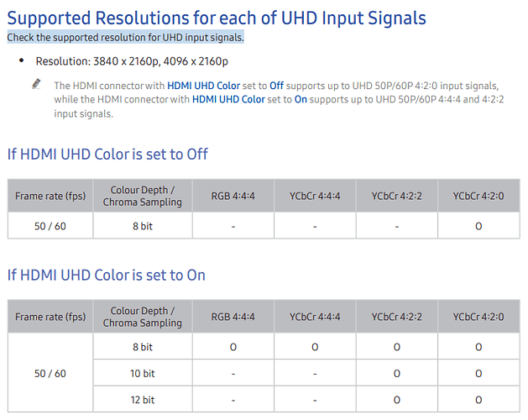Click the O under YCbCr 4:2:0 in Off table
528x420 pixels.
click(x=478, y=226)
